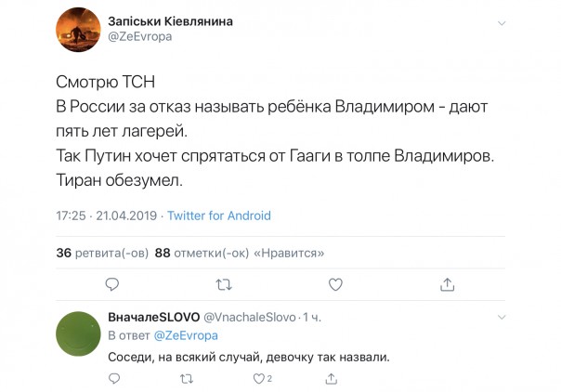561x392 pixels.
Task: Click the @ZeEvropa handle under the author name
Action: (x=140, y=36)
